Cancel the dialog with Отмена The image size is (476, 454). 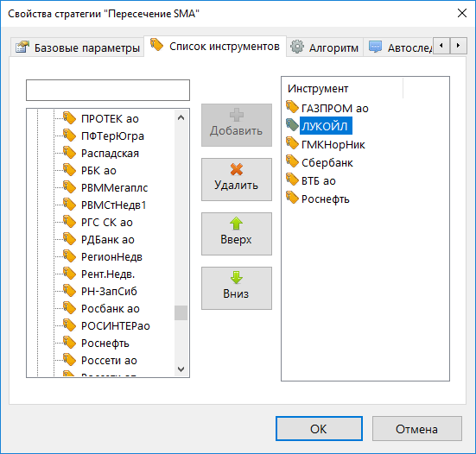416,428
